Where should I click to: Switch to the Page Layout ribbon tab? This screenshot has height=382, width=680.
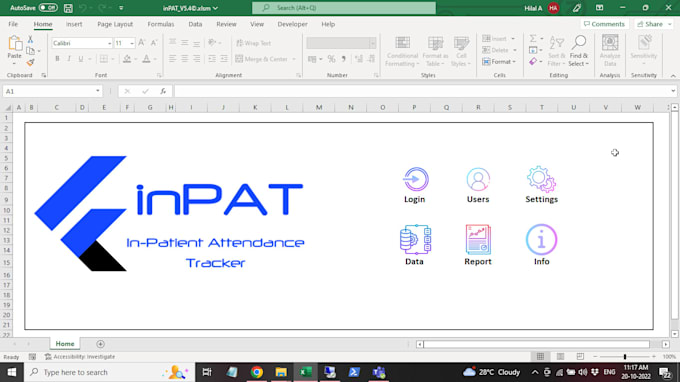coord(115,24)
